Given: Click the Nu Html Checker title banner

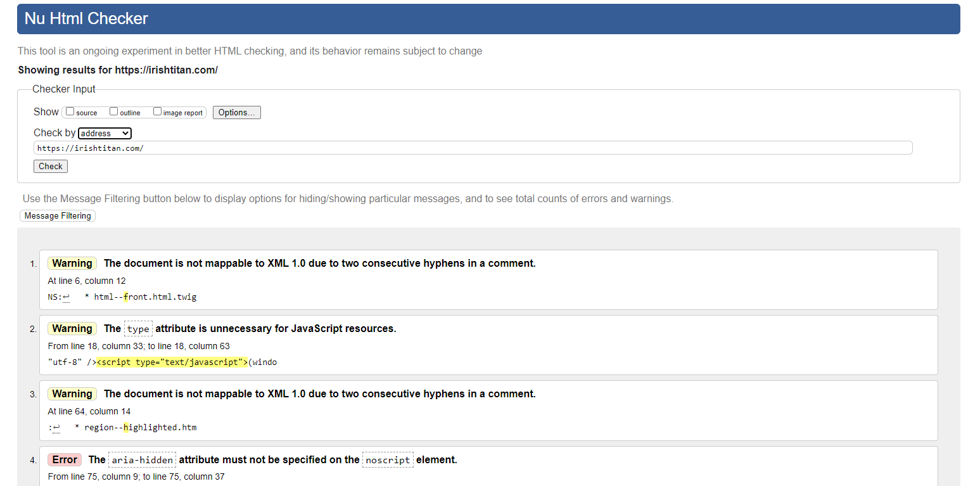Looking at the screenshot, I should pyautogui.click(x=86, y=18).
